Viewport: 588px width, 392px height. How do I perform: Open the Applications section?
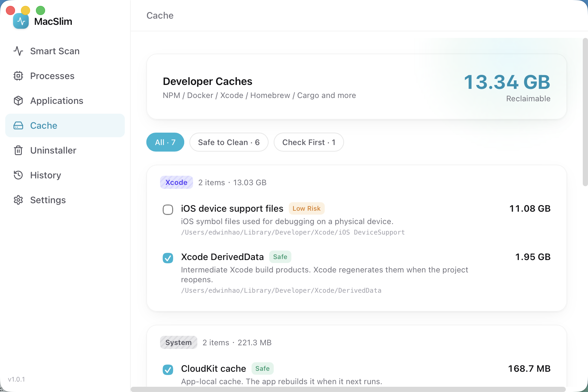(65, 101)
